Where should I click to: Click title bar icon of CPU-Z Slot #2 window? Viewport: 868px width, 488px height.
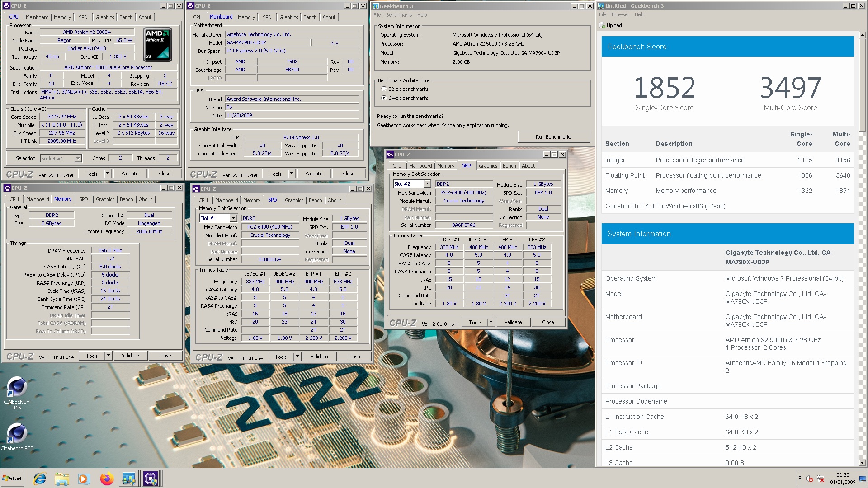click(x=390, y=155)
